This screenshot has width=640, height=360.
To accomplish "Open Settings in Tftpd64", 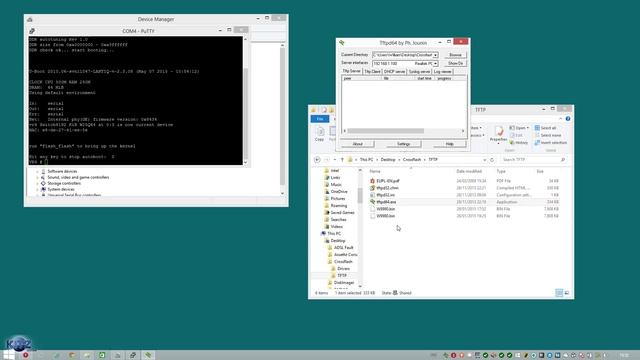I will pyautogui.click(x=403, y=144).
